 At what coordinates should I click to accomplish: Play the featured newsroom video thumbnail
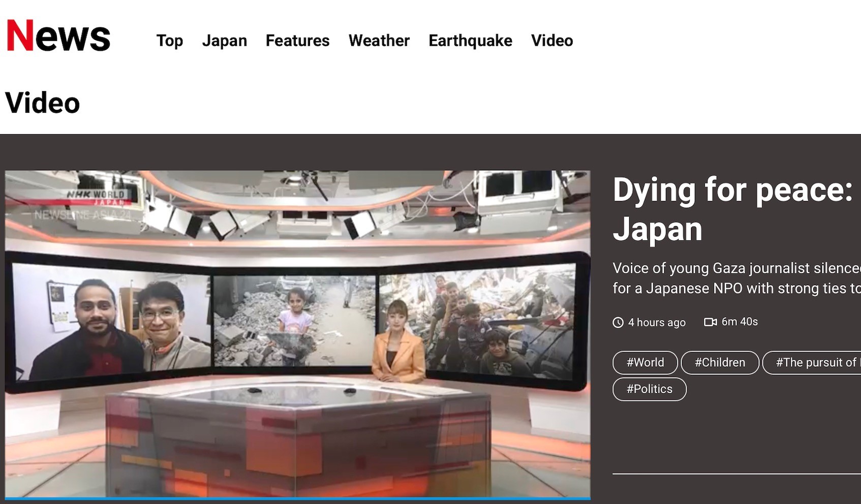[297, 333]
